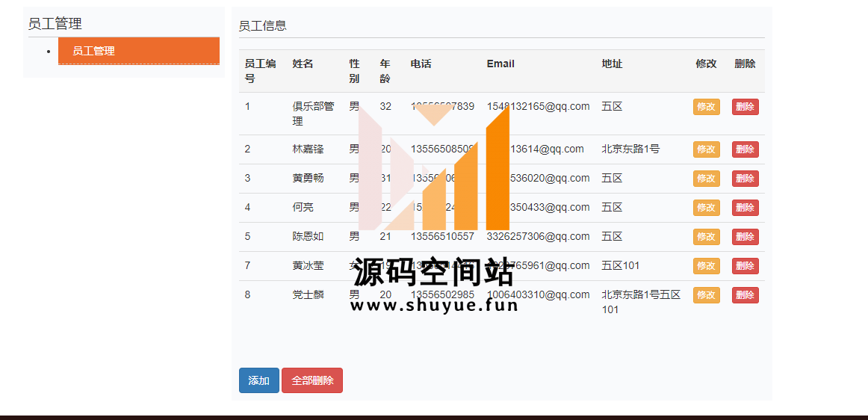Select the Email column header
The width and height of the screenshot is (868, 420).
(x=500, y=64)
